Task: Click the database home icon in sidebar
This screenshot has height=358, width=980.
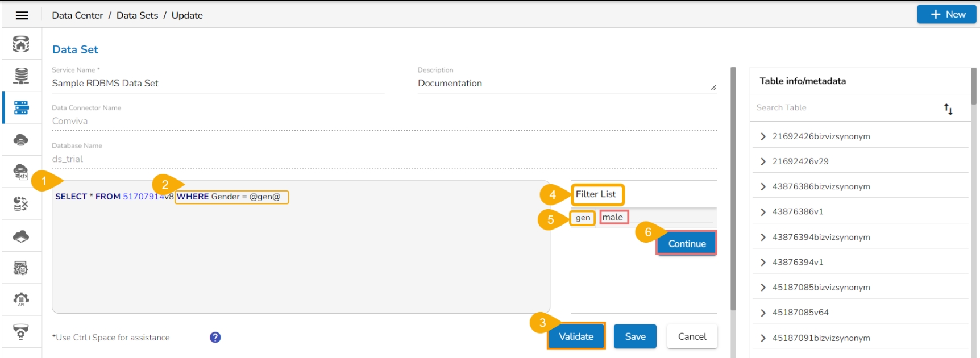Action: 21,44
